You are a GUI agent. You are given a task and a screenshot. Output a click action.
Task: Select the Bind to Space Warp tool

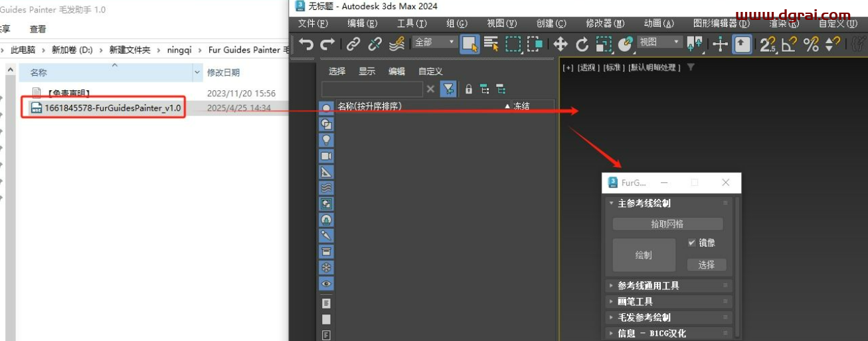click(397, 44)
